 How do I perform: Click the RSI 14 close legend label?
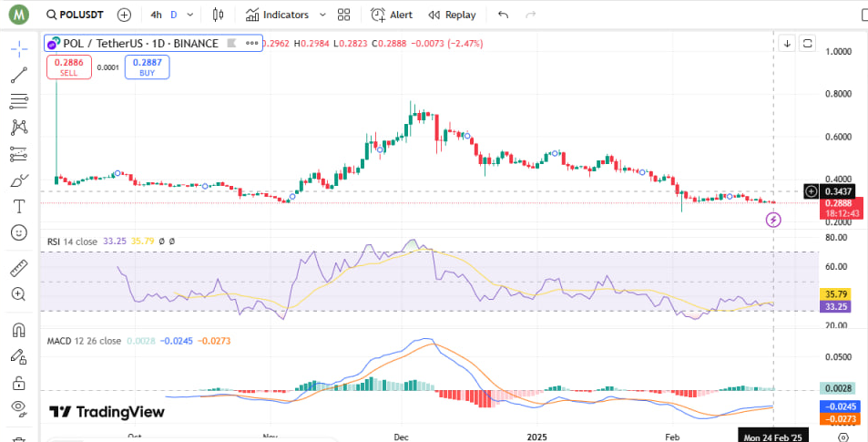[x=72, y=242]
